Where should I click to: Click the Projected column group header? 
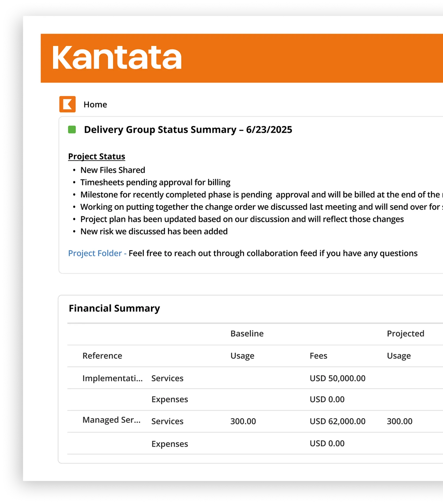click(405, 333)
